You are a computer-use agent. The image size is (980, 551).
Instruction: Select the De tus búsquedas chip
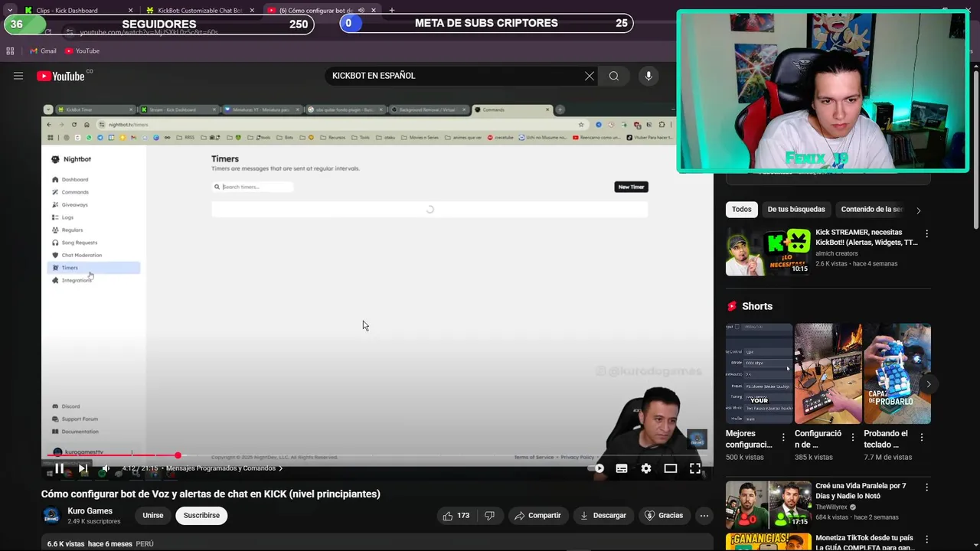point(796,210)
